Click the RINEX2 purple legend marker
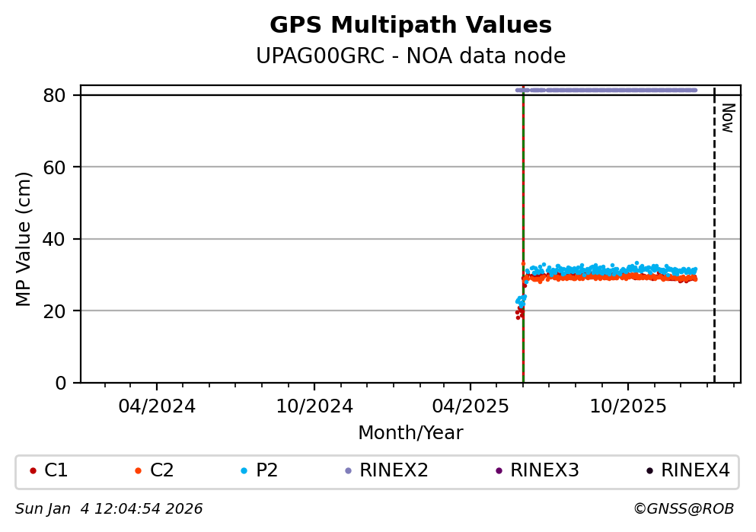 (x=349, y=471)
